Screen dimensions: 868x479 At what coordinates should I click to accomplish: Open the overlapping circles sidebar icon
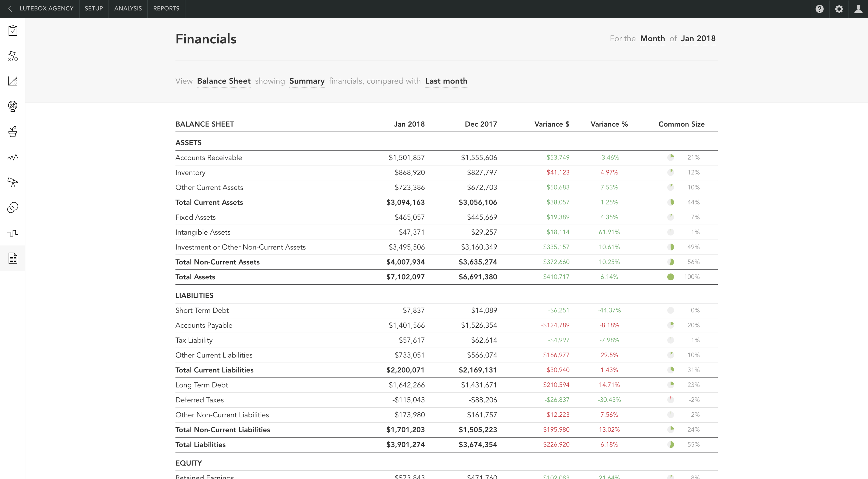tap(12, 207)
